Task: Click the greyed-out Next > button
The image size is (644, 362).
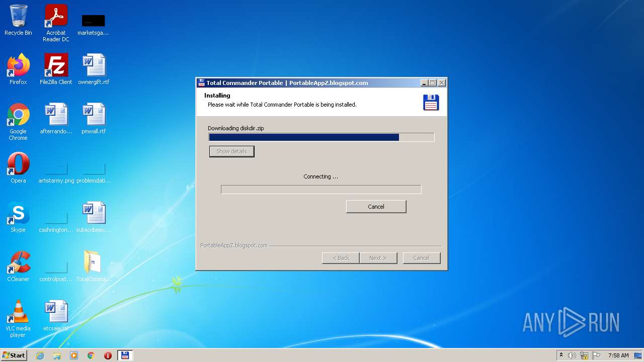Action: [378, 258]
